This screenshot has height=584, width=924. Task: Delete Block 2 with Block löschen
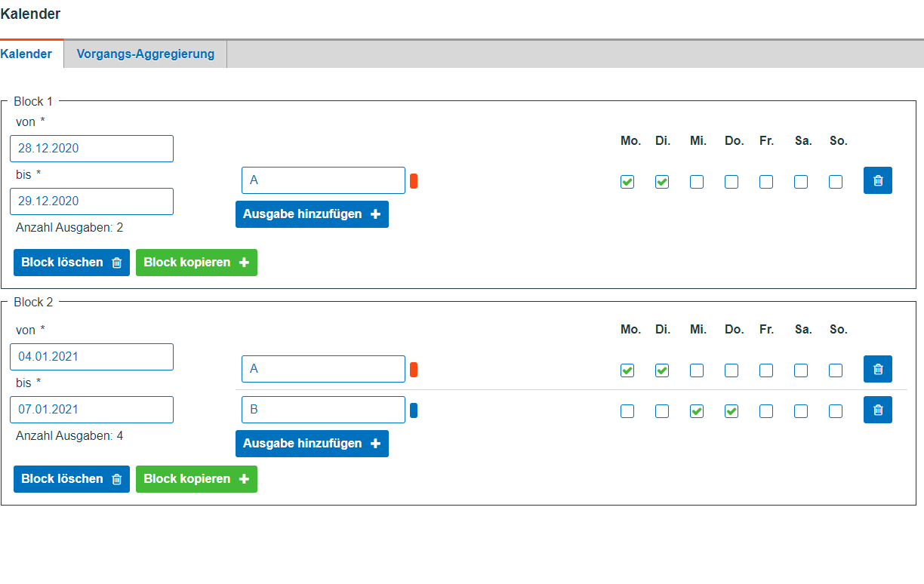72,479
